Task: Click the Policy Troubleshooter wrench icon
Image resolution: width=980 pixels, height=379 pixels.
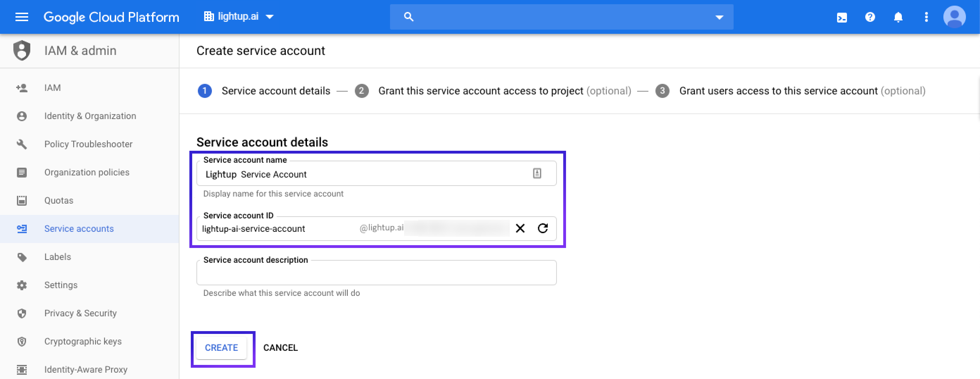Action: [22, 144]
